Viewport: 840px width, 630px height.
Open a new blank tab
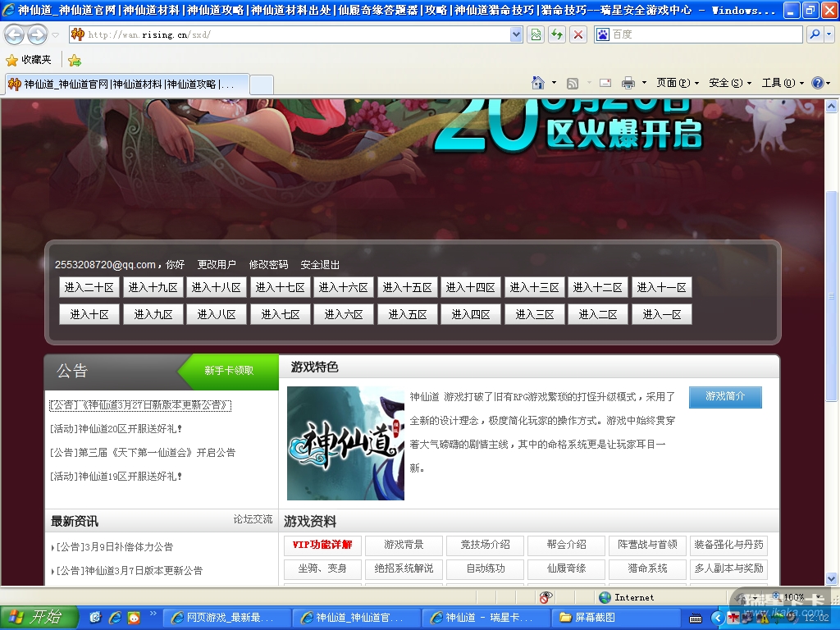click(262, 84)
